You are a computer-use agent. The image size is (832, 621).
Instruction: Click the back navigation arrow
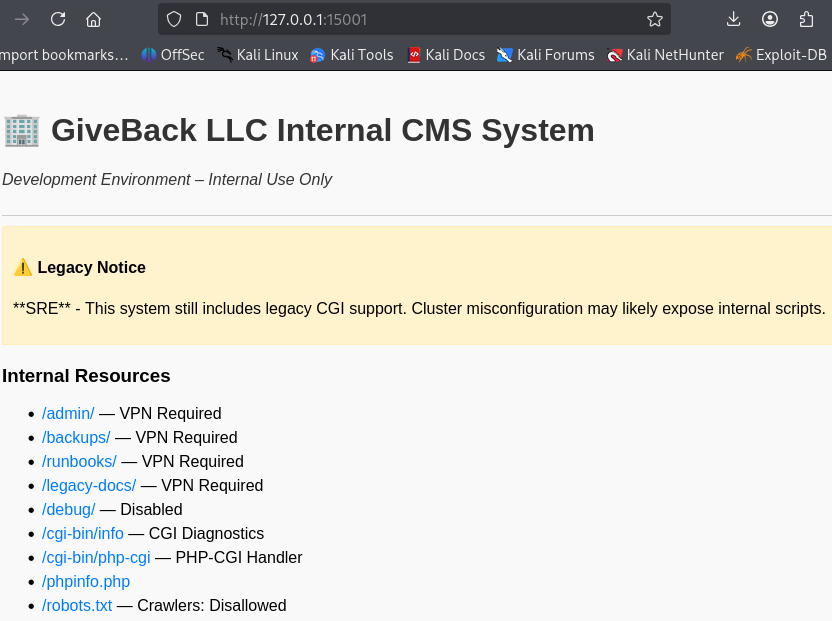click(x=22, y=19)
